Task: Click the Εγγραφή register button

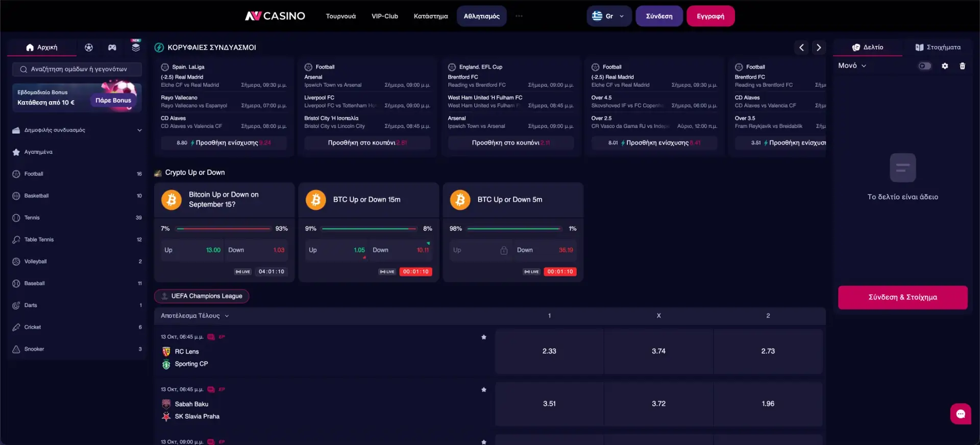Action: (710, 16)
